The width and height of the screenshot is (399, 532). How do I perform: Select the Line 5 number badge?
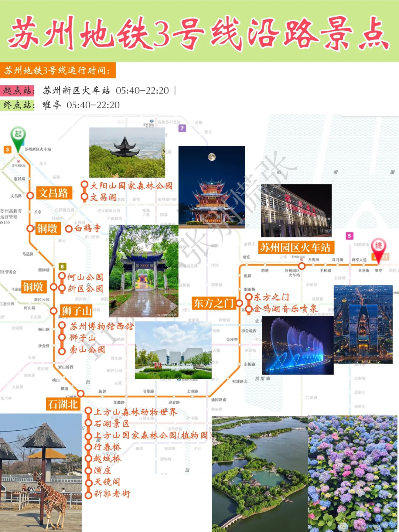tap(349, 235)
